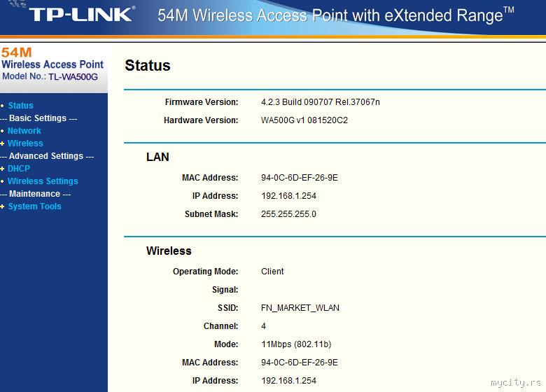Screen dimensions: 546x392
Task: Click the LAN subnet mask 255.255.255.0
Action: point(288,214)
